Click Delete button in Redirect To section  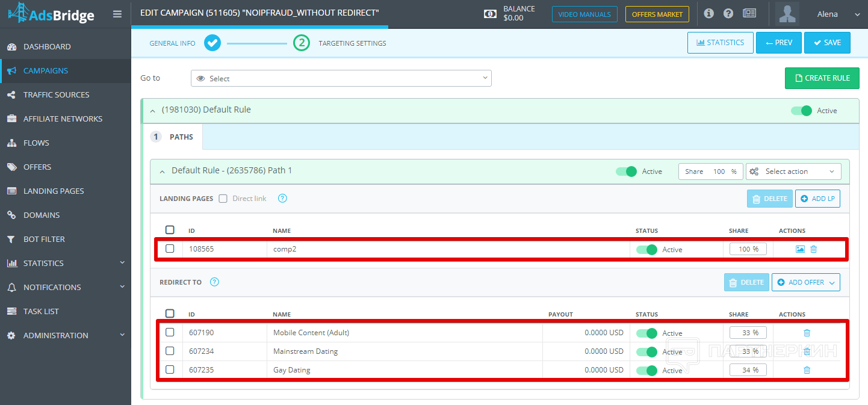pyautogui.click(x=746, y=282)
